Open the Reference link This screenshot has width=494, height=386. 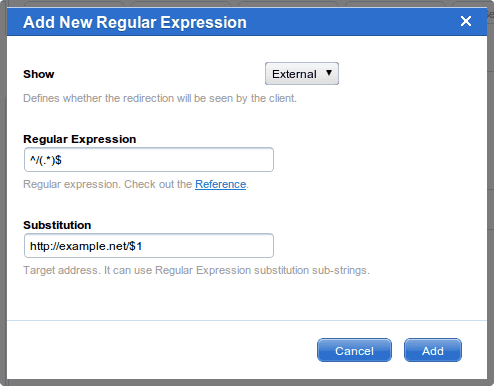click(220, 184)
